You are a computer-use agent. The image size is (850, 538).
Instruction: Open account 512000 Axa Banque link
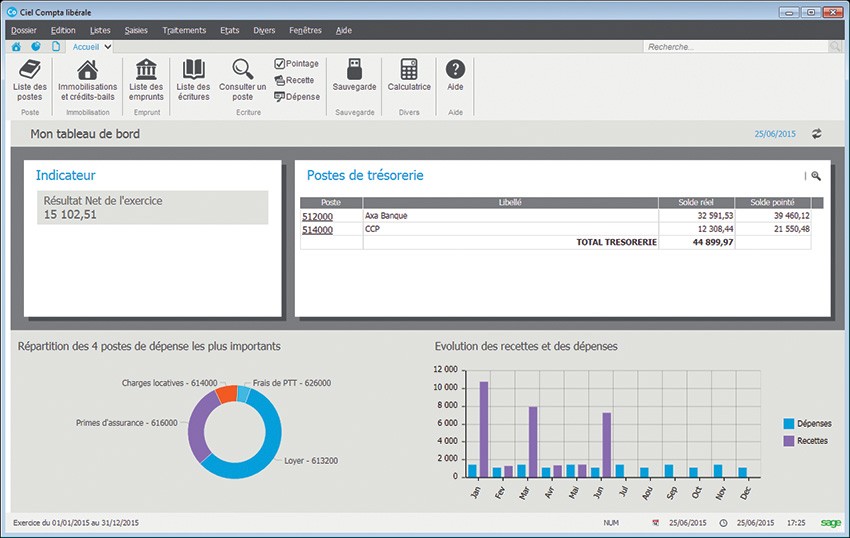[317, 215]
